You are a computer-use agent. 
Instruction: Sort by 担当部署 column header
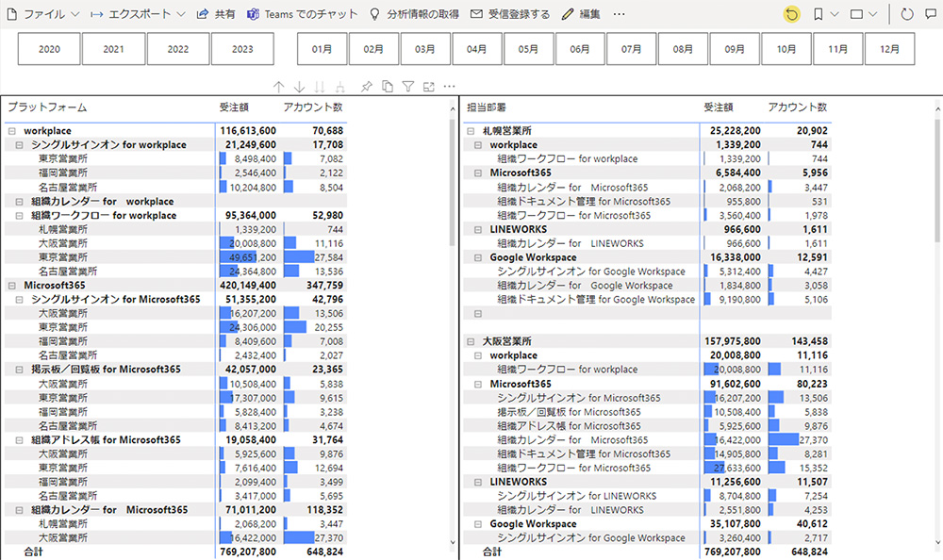[486, 107]
